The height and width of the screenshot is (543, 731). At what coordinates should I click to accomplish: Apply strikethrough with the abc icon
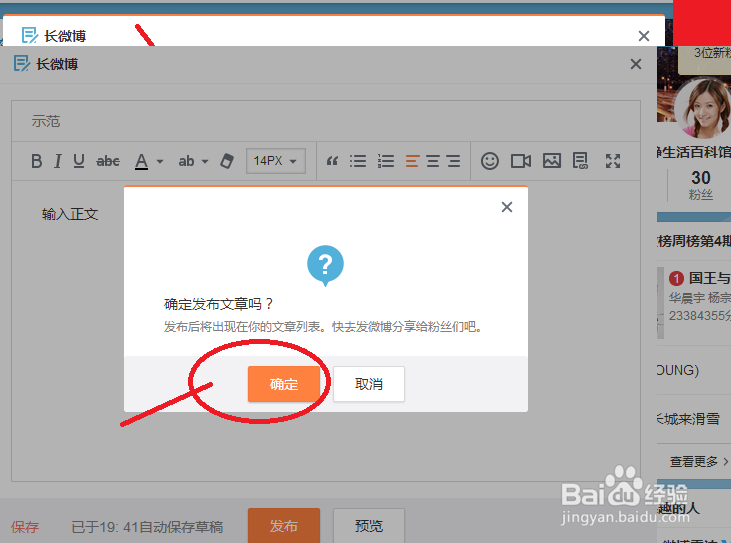108,161
